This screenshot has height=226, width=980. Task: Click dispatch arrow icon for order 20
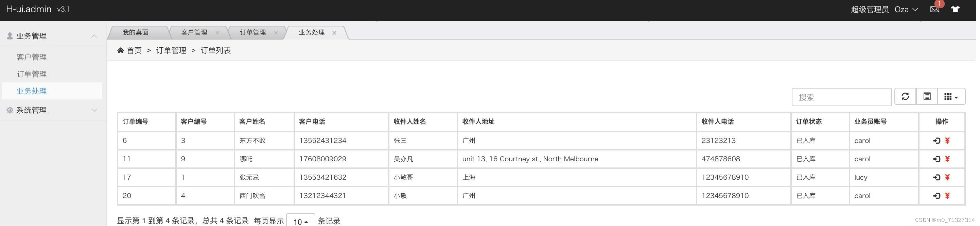[x=936, y=195]
